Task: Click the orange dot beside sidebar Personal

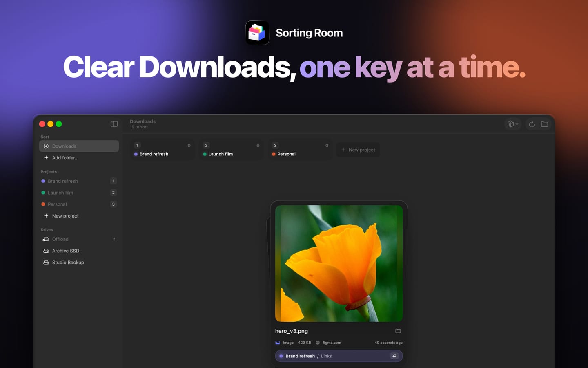Action: click(x=43, y=204)
